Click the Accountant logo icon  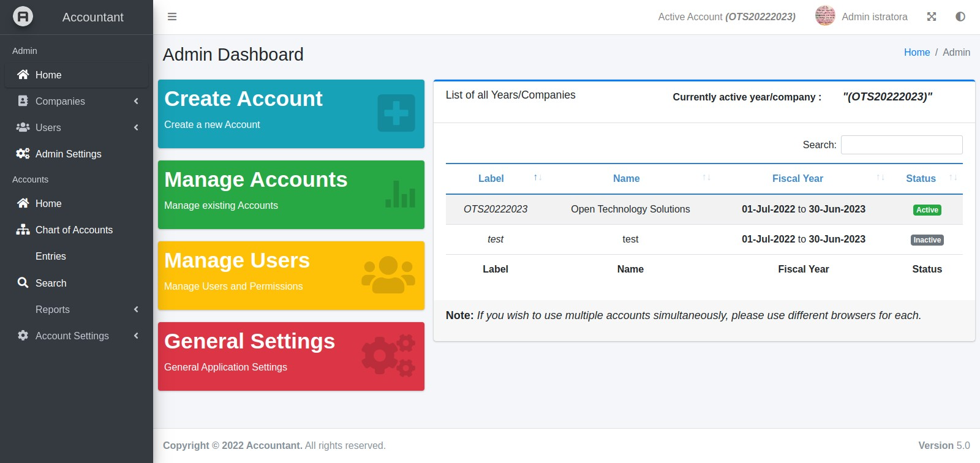tap(23, 17)
